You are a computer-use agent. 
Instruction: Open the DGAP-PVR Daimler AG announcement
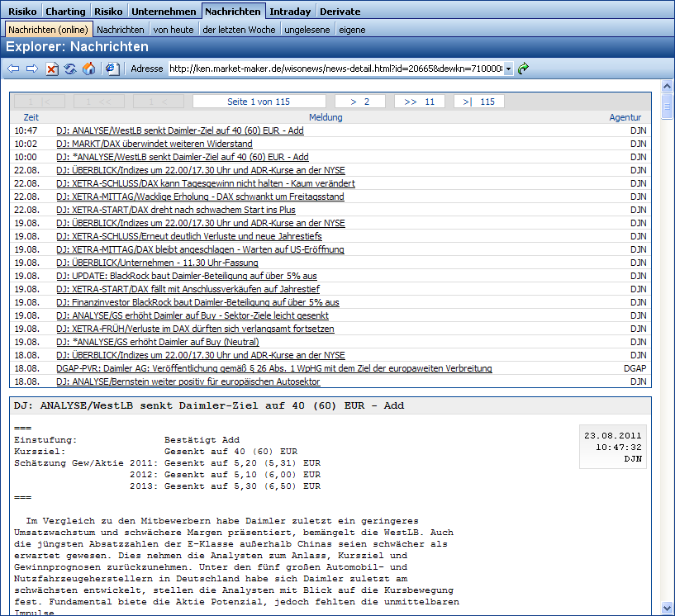[273, 368]
